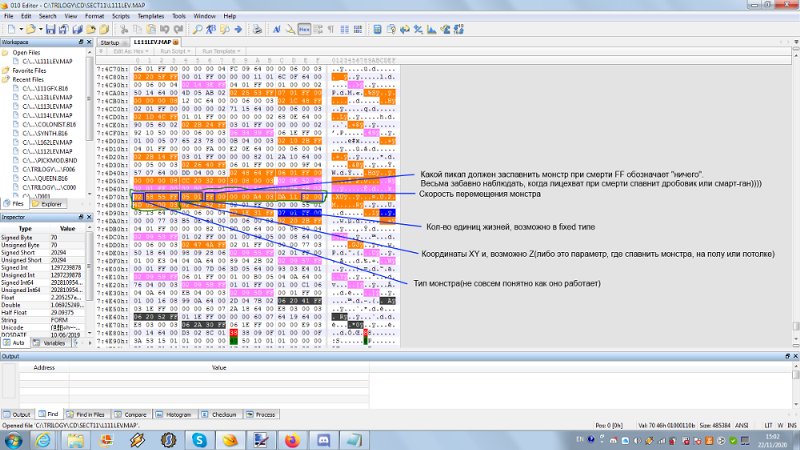Open Internet Explorer from the taskbar
The width and height of the screenshot is (800, 450).
point(43,440)
